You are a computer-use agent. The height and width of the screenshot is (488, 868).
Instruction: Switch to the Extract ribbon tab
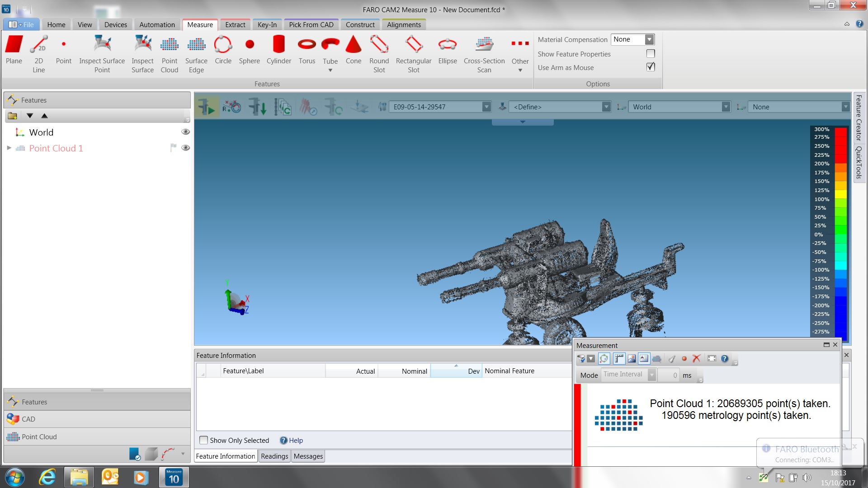(x=235, y=25)
